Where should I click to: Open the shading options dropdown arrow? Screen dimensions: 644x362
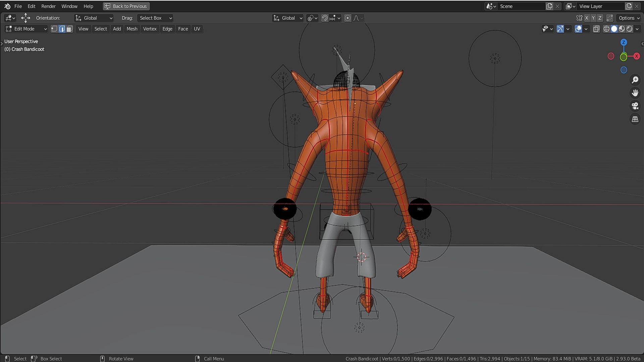[637, 29]
